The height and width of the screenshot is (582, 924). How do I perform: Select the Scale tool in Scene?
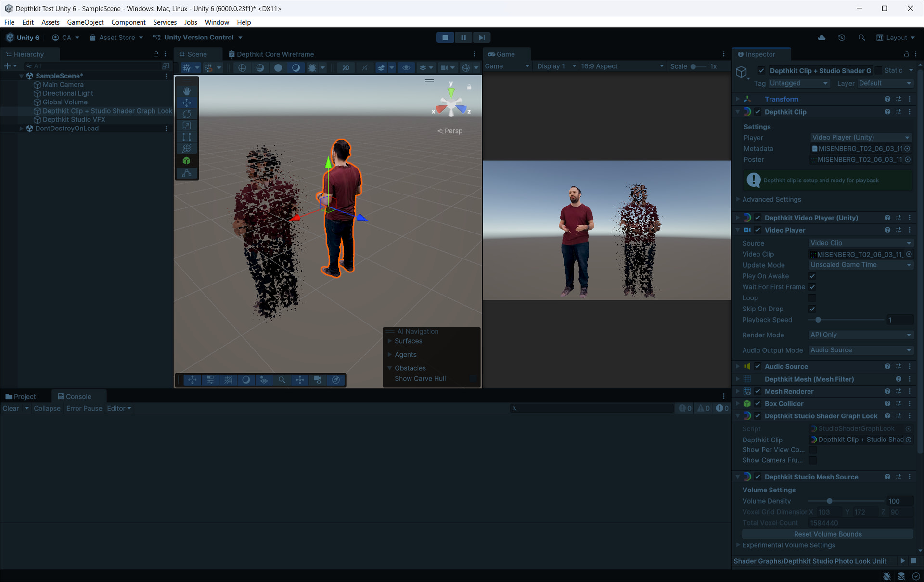[x=187, y=126]
